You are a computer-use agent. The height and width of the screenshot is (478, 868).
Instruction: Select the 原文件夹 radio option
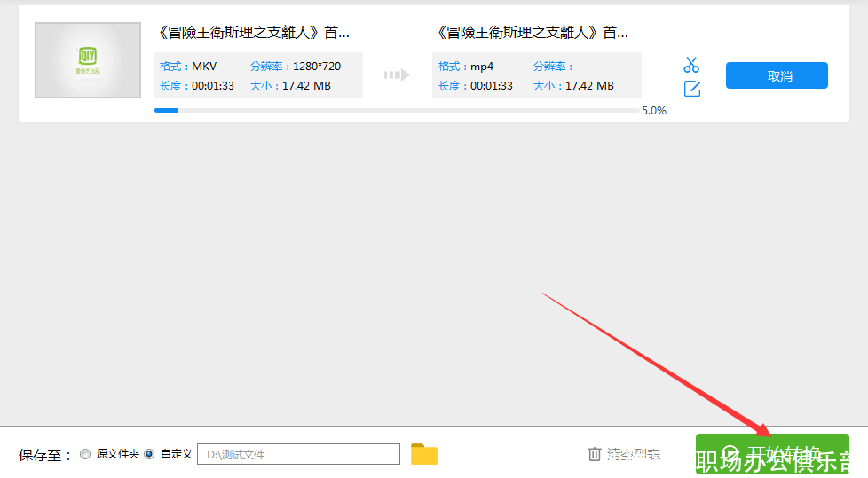pyautogui.click(x=85, y=454)
